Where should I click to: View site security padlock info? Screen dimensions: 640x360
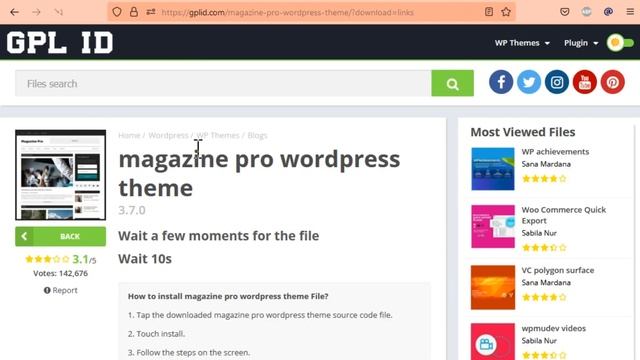click(134, 12)
